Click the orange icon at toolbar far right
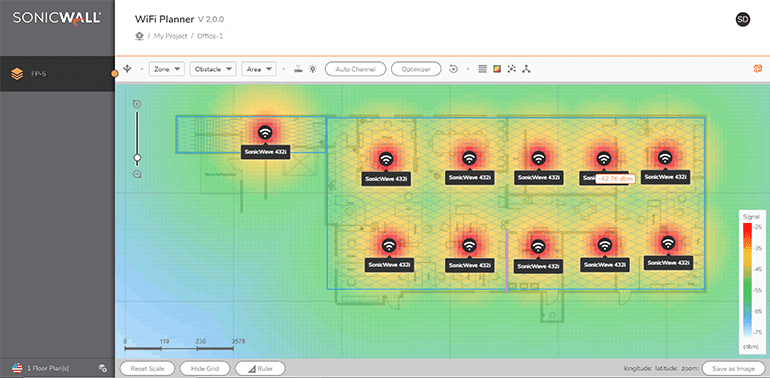 coord(757,69)
